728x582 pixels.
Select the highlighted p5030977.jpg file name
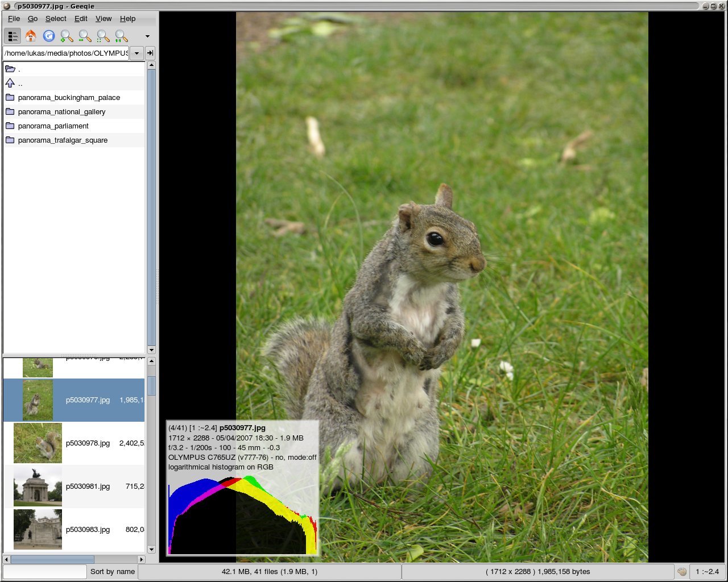click(88, 400)
